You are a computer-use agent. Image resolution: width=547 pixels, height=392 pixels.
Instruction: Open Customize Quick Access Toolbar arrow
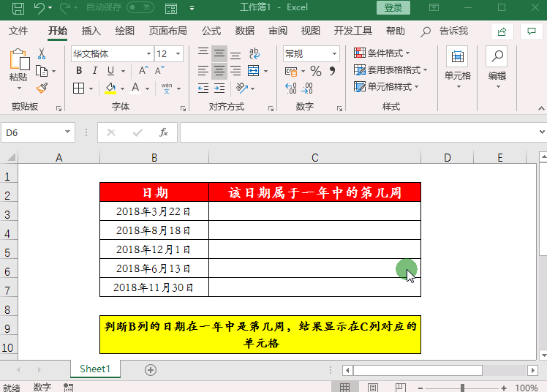pyautogui.click(x=192, y=7)
